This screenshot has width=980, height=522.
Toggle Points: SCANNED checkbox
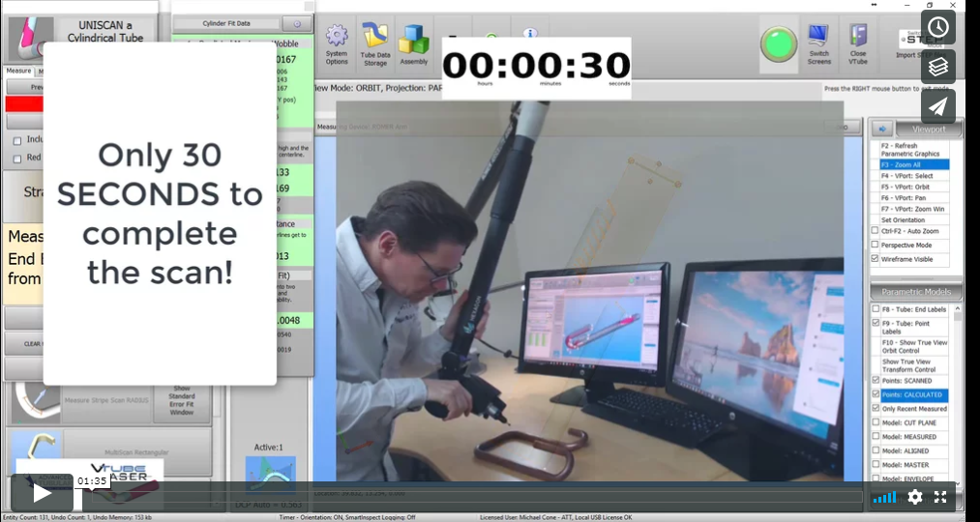coord(876,381)
